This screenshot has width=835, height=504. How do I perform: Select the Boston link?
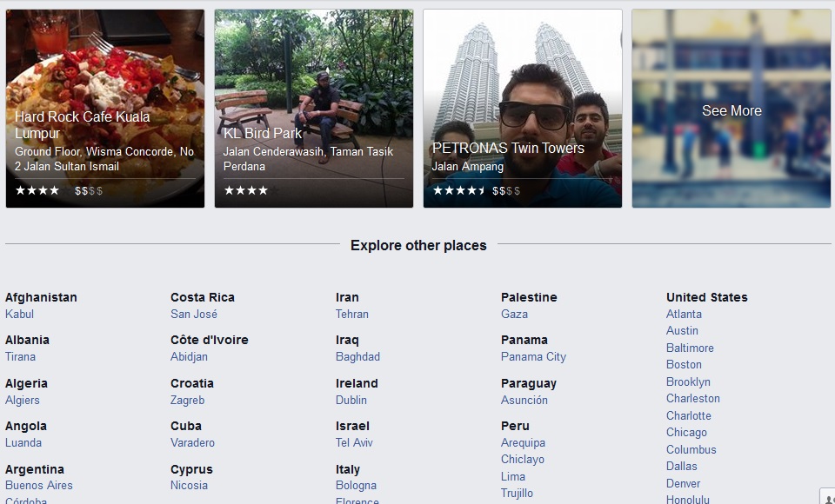(685, 365)
